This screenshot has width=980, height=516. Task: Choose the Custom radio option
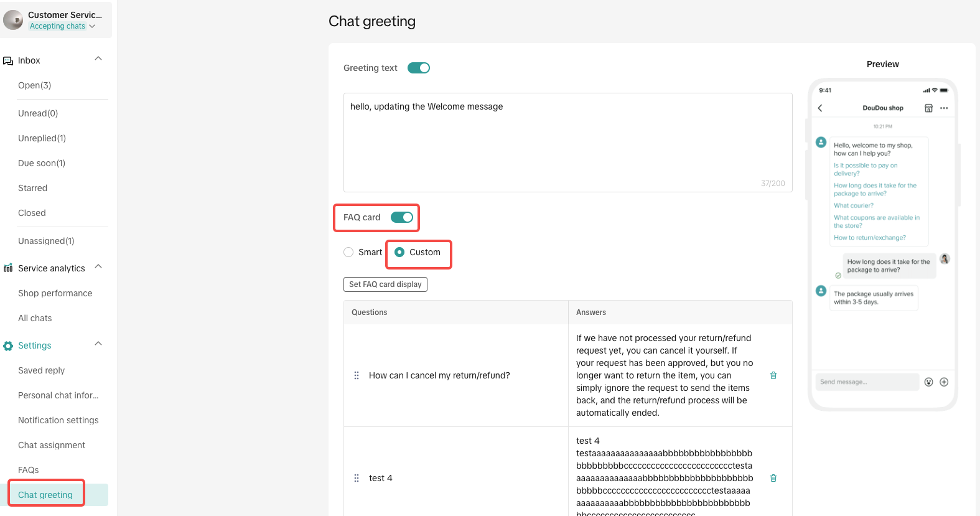[399, 252]
